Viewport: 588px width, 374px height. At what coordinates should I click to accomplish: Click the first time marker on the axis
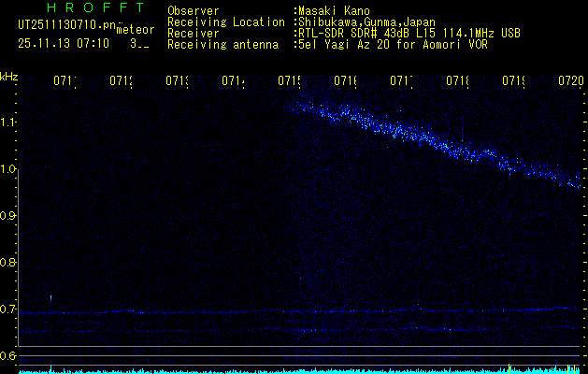click(x=65, y=81)
